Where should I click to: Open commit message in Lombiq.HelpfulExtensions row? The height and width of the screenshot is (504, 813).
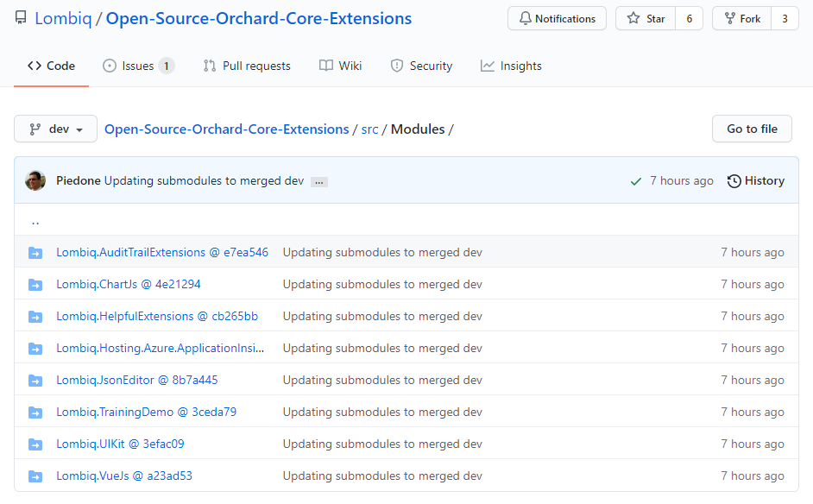(382, 317)
